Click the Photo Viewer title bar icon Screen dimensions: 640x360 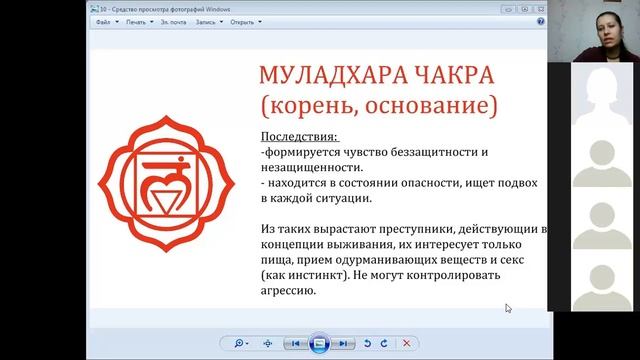click(x=94, y=9)
